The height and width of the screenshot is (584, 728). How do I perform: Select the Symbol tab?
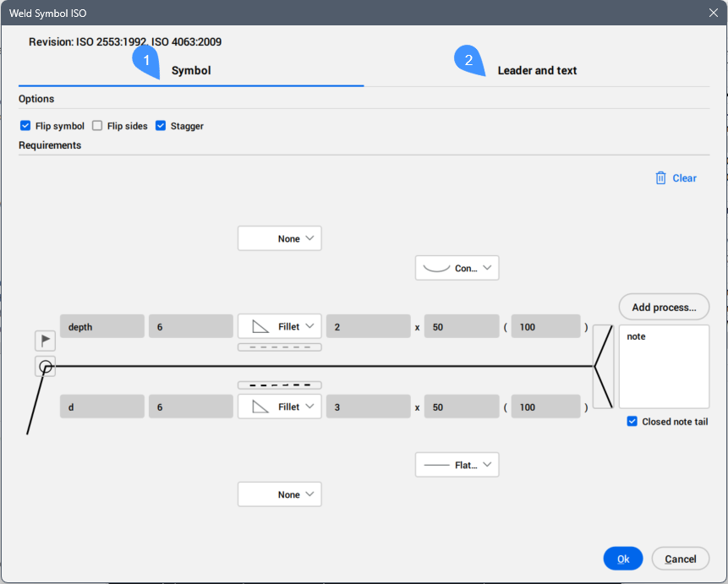(x=191, y=70)
